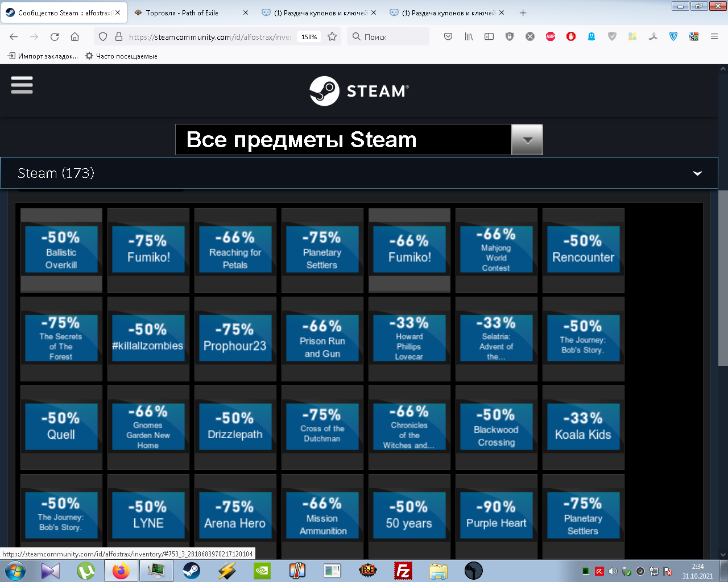Screen dimensions: 728x582
Task: Select the Selatria: Advent of the... coupon
Action: [x=497, y=339]
